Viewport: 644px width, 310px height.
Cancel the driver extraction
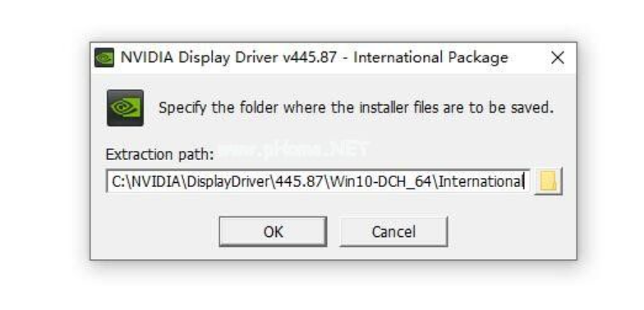(393, 231)
